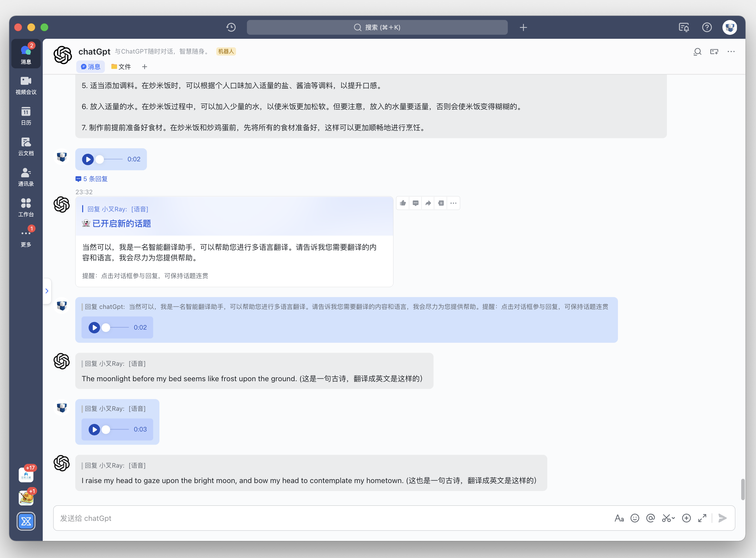Open the 5 条回复 thread link
Screen dimensions: 756x558
[x=92, y=179]
